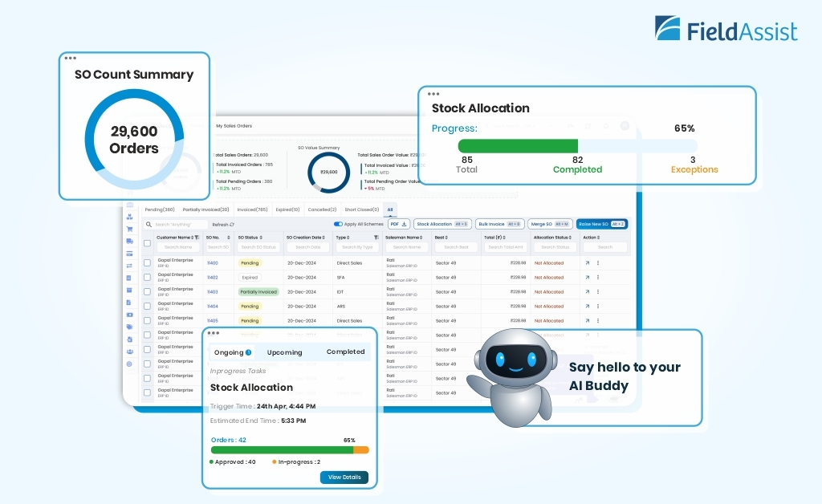Click the green Stock Allocation progress bar
Screen dimensions: 822x504
(518, 145)
